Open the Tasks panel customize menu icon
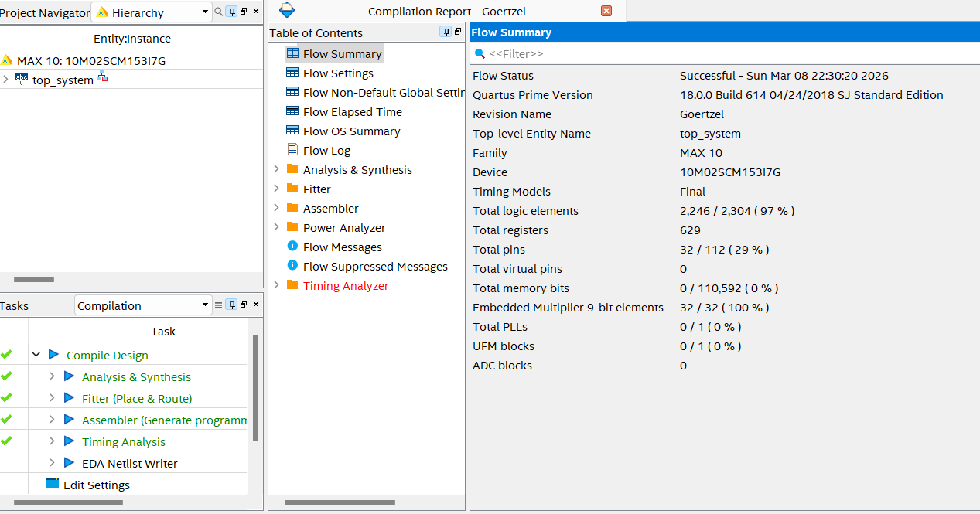This screenshot has height=514, width=980. point(218,305)
